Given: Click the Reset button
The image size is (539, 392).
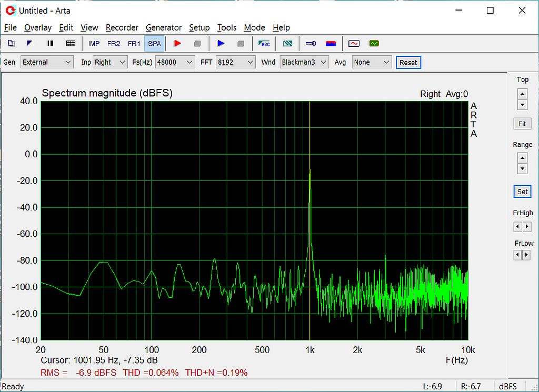Looking at the screenshot, I should click(x=408, y=63).
